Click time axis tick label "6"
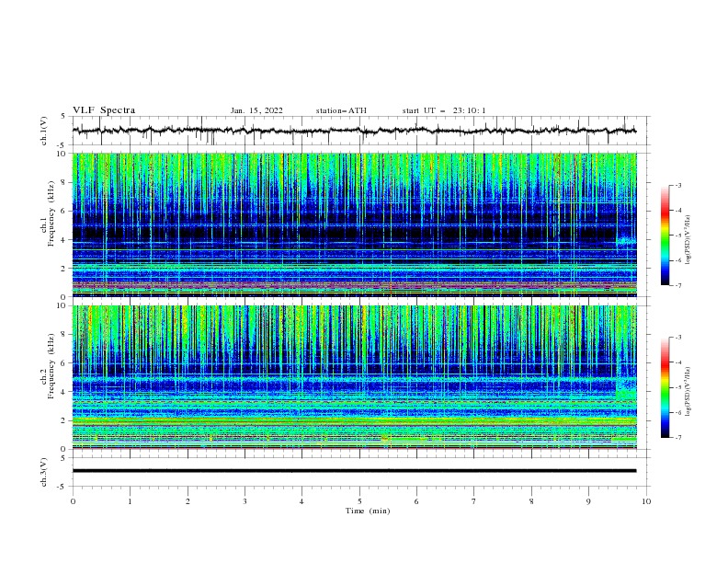The height and width of the screenshot is (563, 728). [x=416, y=501]
